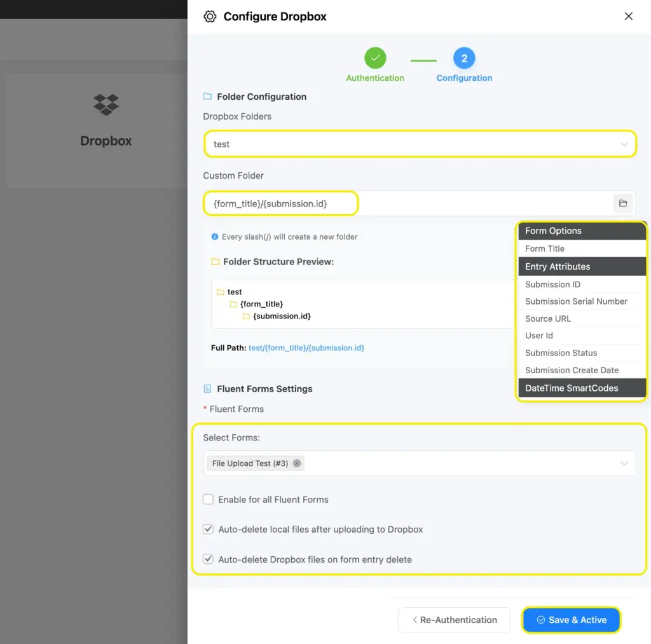Expand the DateTime SmartCodes section
Image resolution: width=651 pixels, height=644 pixels.
pos(572,388)
